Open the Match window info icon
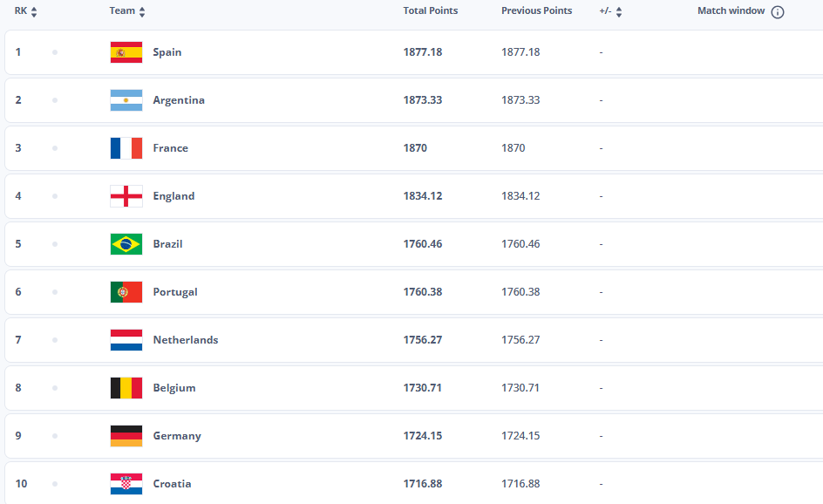The width and height of the screenshot is (823, 504). tap(778, 12)
